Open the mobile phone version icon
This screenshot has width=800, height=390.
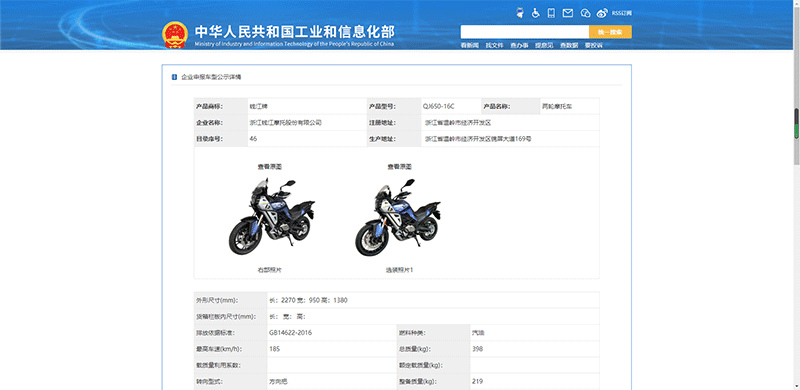coord(551,13)
